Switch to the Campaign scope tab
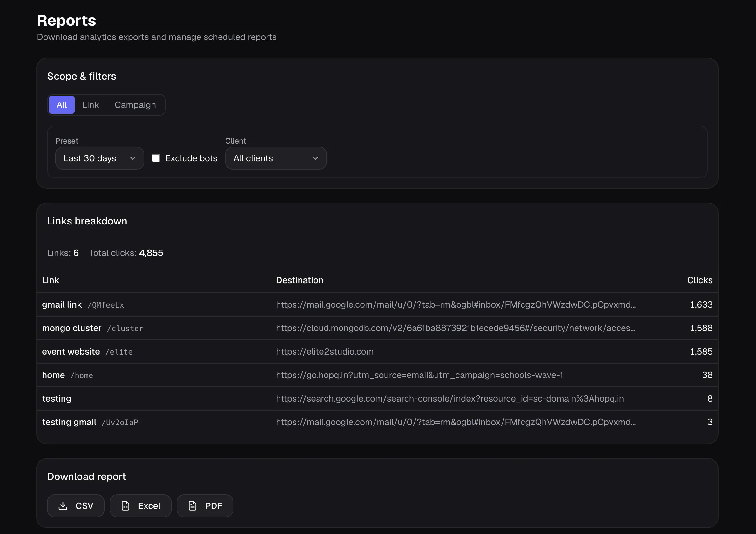 135,105
